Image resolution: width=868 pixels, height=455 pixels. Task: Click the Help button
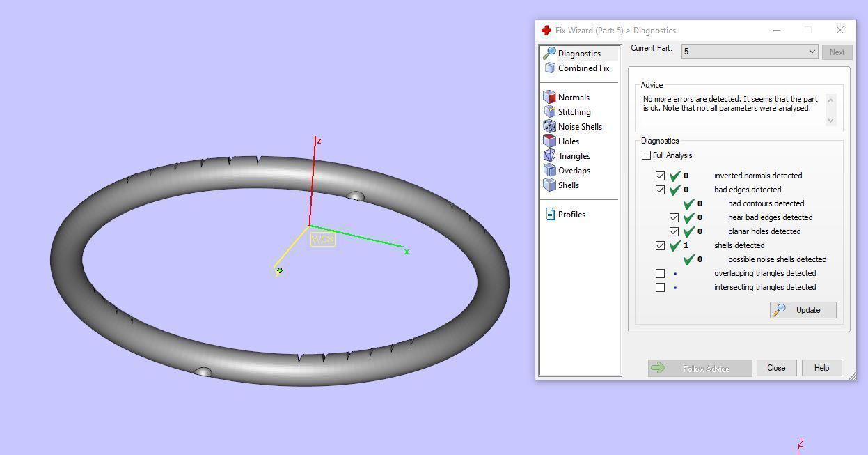821,368
